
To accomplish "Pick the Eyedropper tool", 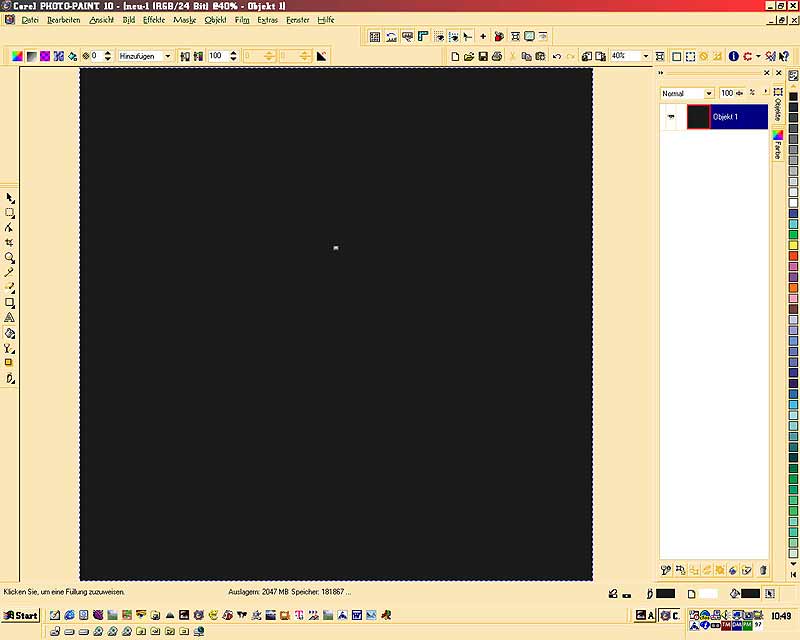I will pos(10,273).
